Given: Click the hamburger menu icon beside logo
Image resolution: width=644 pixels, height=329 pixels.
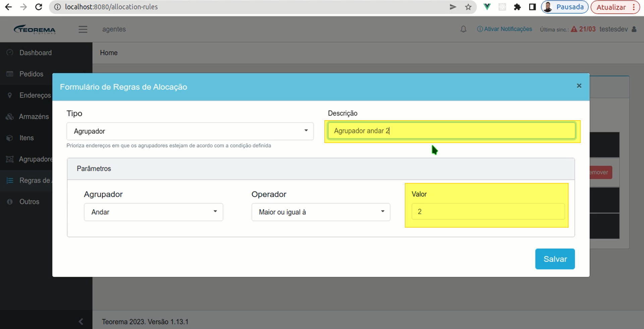Looking at the screenshot, I should click(x=83, y=30).
